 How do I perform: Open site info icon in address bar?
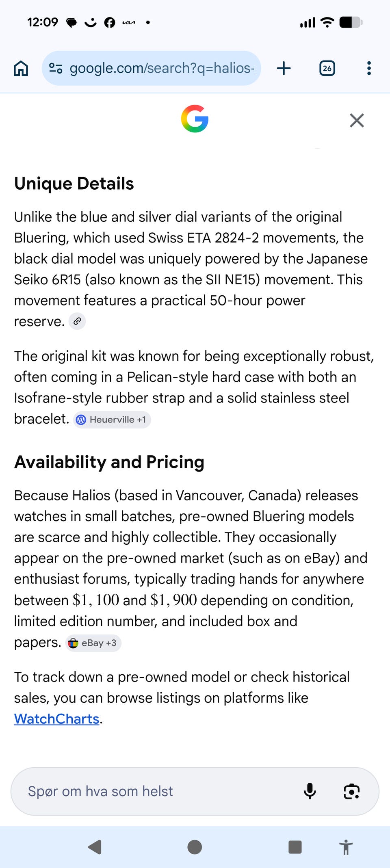point(56,68)
